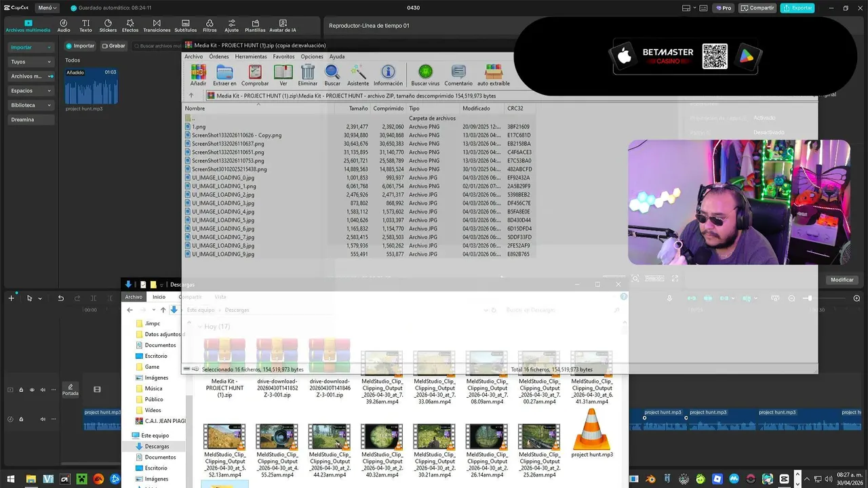Viewport: 868px width, 488px height.
Task: Mute the Portada video track
Action: [x=43, y=390]
